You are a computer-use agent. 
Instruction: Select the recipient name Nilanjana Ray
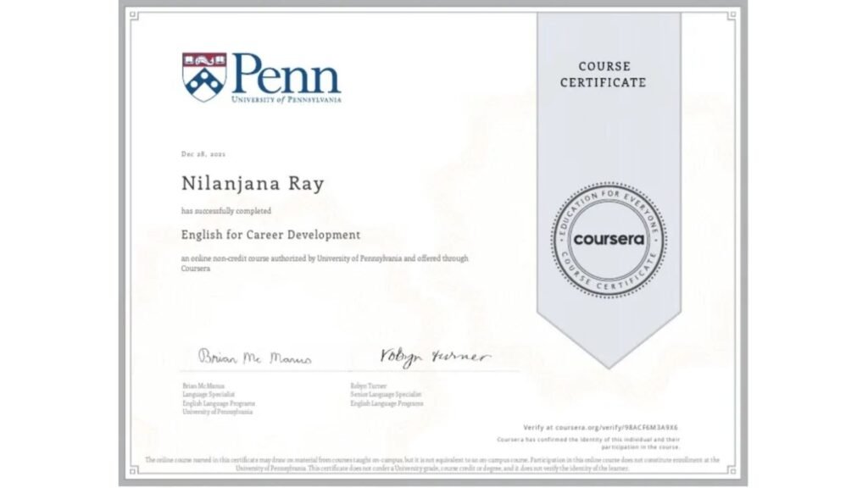tap(253, 184)
